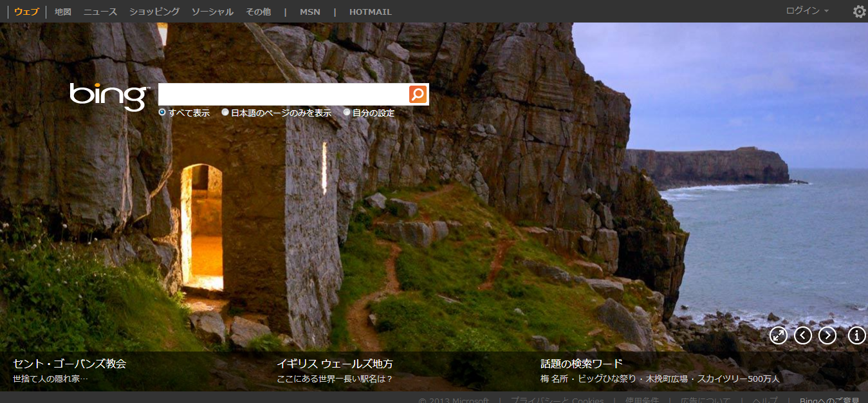Open the HOTMAIL link

pos(370,12)
